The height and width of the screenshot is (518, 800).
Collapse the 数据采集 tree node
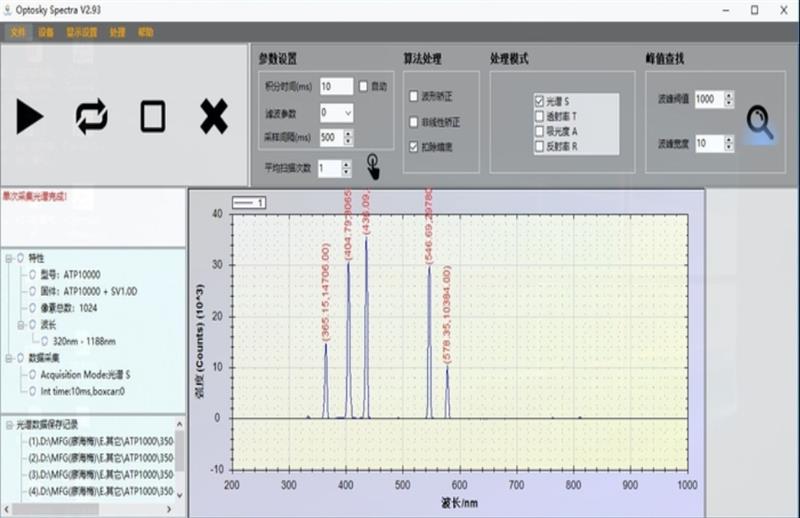(x=8, y=357)
